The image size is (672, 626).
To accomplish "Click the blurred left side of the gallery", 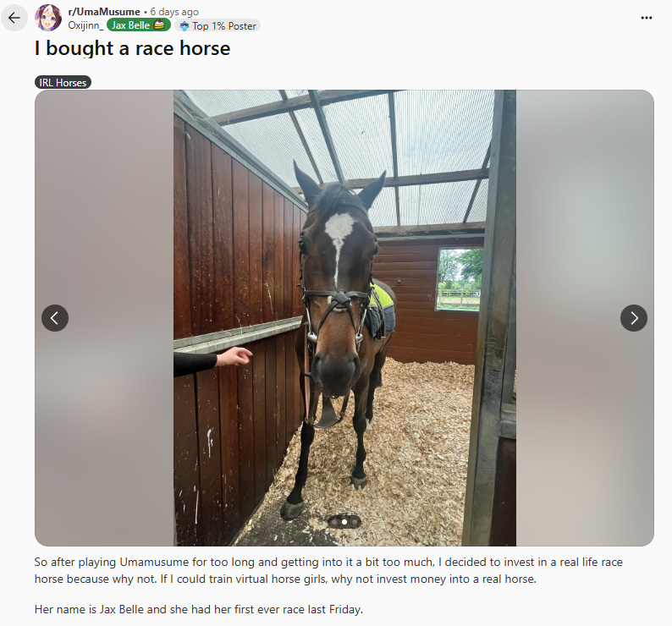I will coord(104,317).
